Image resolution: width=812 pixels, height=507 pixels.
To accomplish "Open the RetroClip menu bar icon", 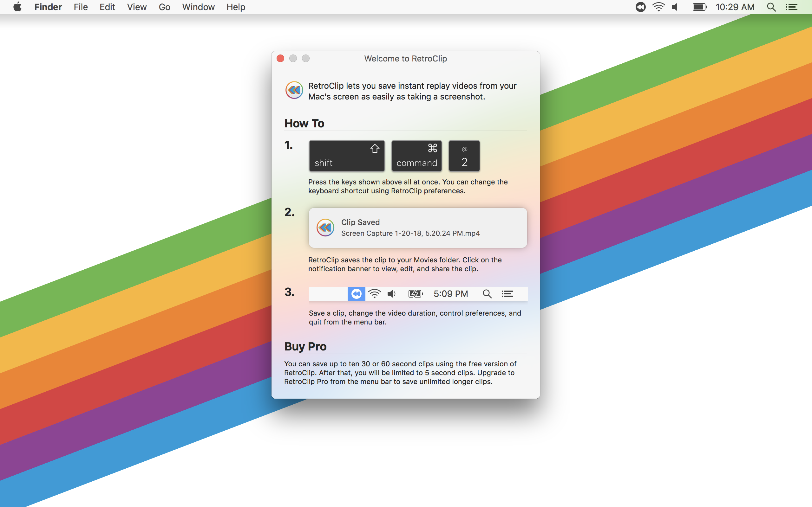I will (640, 7).
